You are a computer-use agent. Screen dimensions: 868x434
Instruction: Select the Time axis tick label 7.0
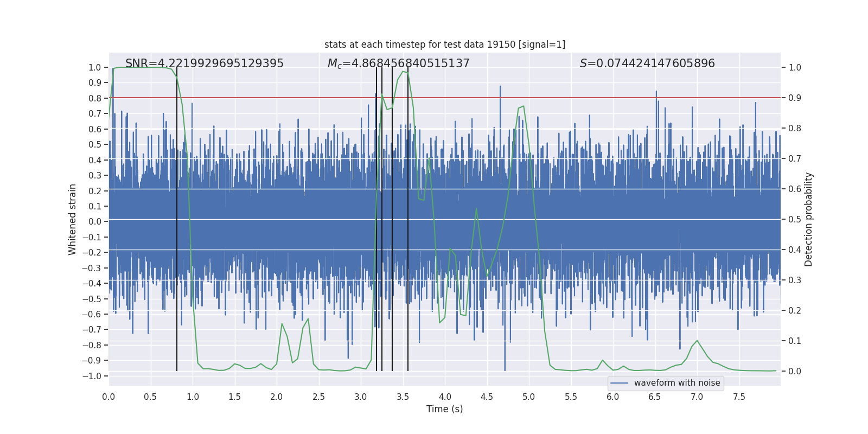(x=697, y=397)
